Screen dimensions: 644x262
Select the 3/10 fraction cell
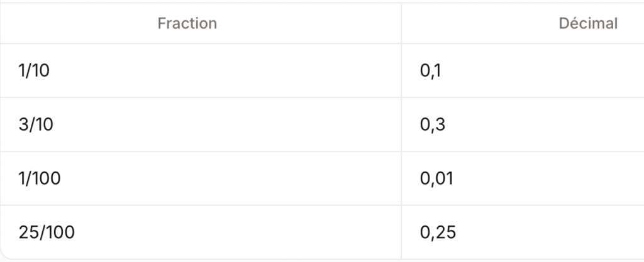pyautogui.click(x=36, y=125)
